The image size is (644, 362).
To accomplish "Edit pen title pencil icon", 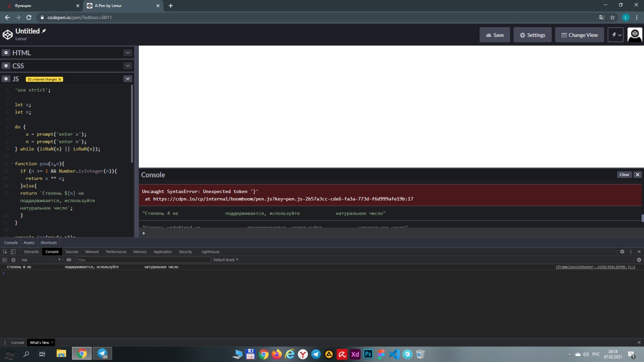I will tap(44, 31).
